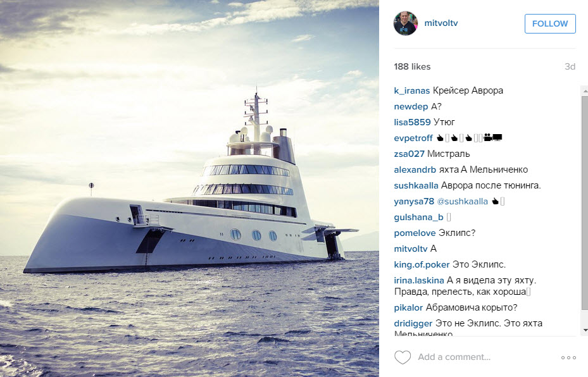
Task: Open the mitvoltv username link in header
Action: [441, 23]
